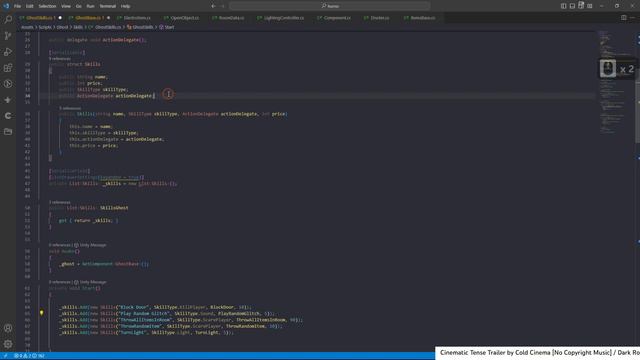
Task: Toggle the primary side bar
Action: (x=563, y=6)
